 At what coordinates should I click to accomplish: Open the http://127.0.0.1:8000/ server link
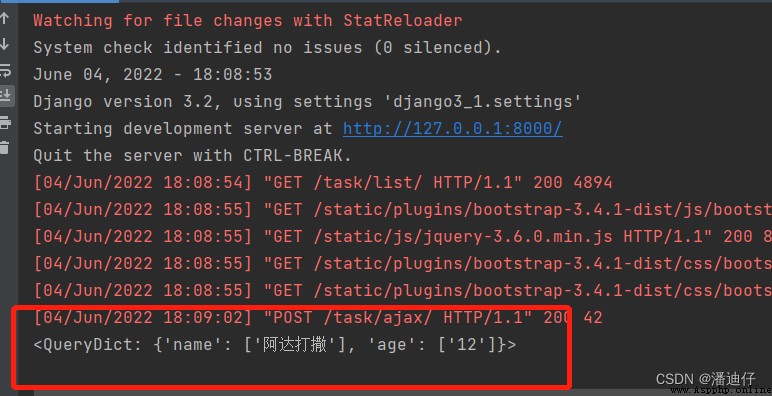point(452,129)
